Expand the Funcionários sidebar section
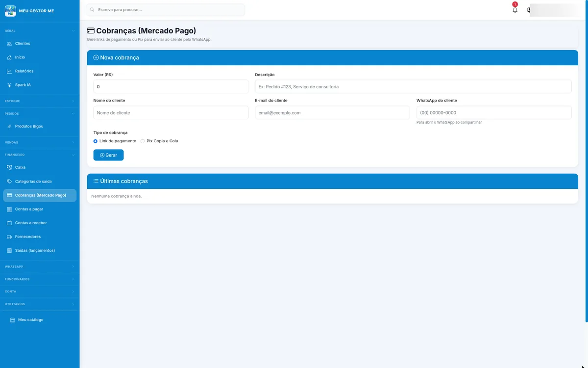The image size is (588, 368). point(40,279)
